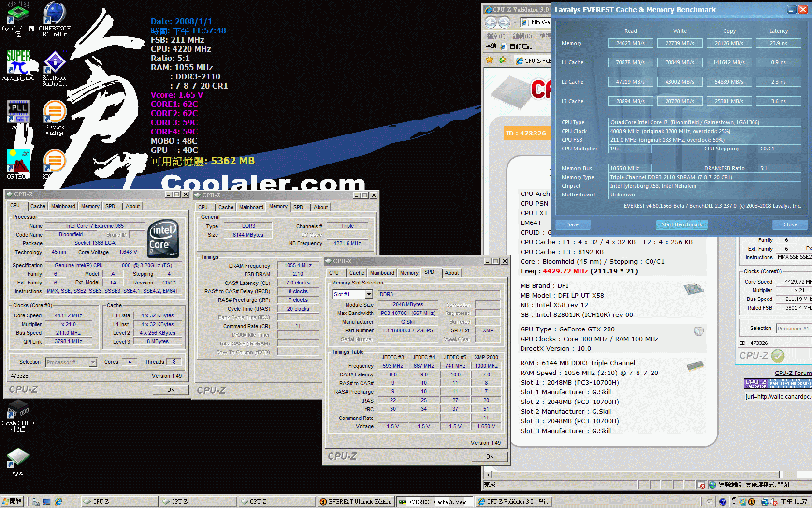812x508 pixels.
Task: Click OK in the CPU-Z SPD window
Action: click(490, 456)
